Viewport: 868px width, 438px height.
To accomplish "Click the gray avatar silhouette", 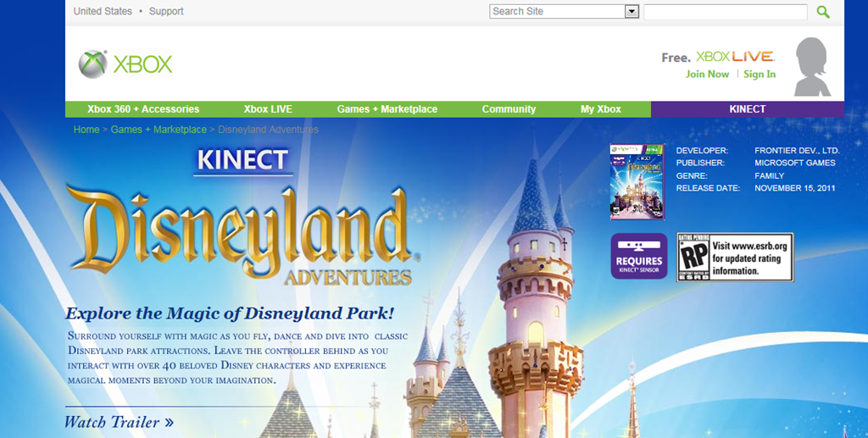I will tap(812, 67).
